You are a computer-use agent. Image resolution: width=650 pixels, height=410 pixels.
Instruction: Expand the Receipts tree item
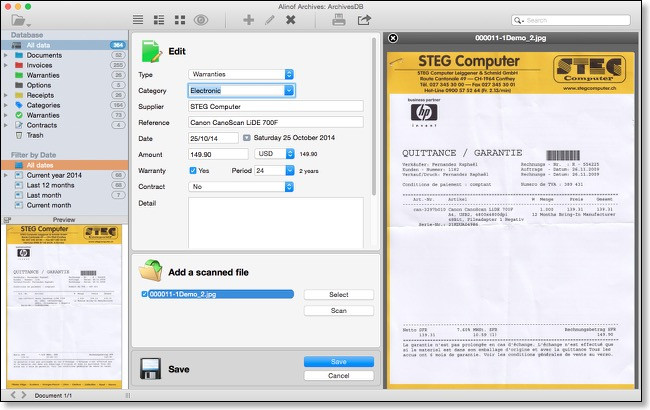[x=6, y=95]
